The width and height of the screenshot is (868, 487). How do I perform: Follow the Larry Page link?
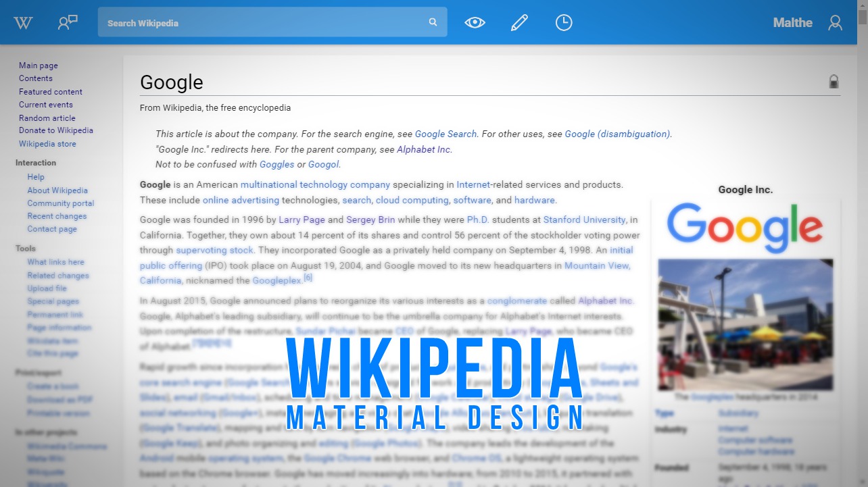pyautogui.click(x=302, y=219)
